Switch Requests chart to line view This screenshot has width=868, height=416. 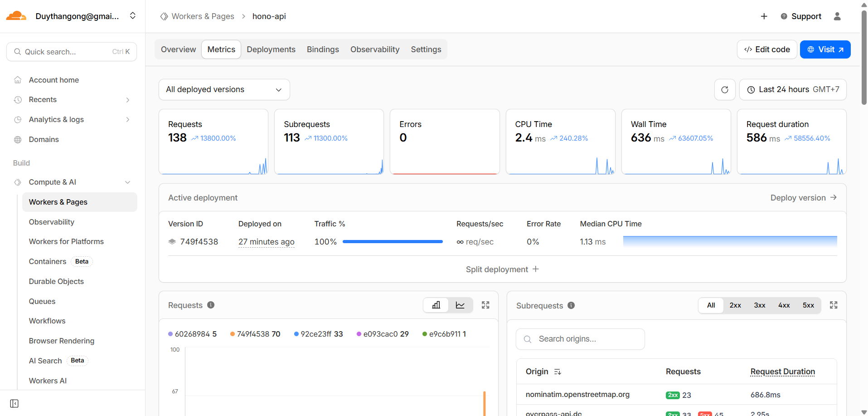[460, 305]
